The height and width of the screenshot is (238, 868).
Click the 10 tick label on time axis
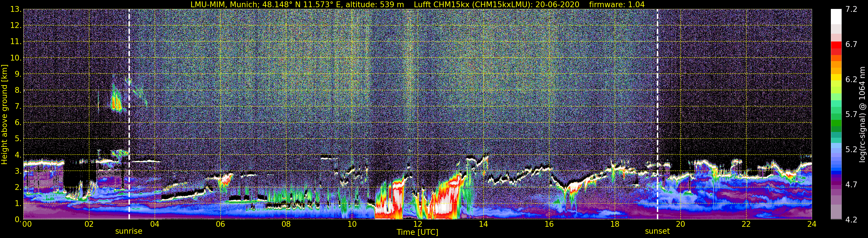(352, 224)
